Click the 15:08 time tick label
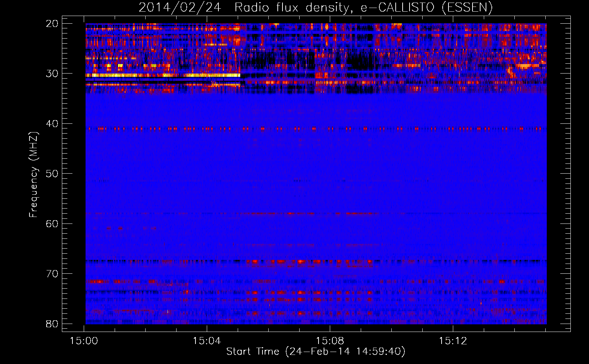 pos(330,341)
